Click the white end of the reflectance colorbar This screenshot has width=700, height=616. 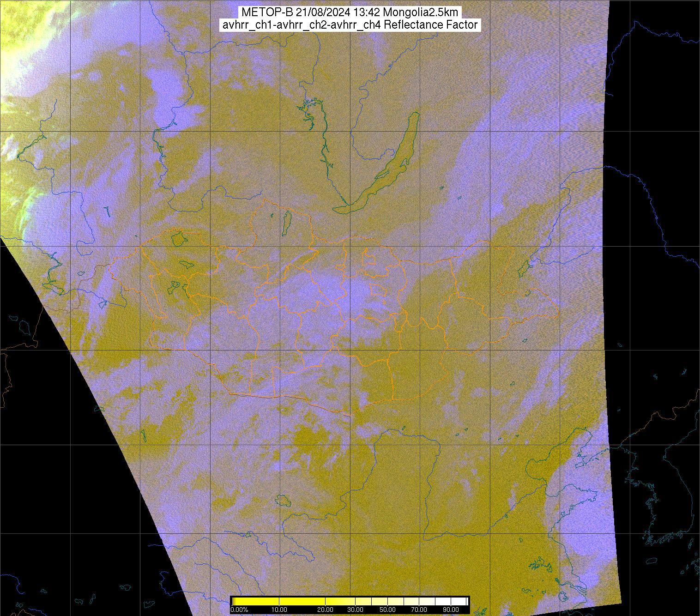(458, 601)
